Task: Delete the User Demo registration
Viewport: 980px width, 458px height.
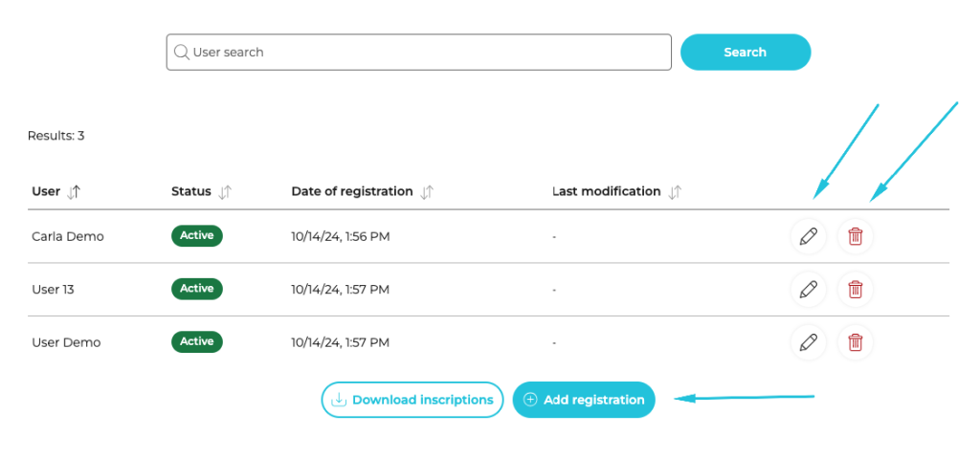Action: pyautogui.click(x=856, y=341)
